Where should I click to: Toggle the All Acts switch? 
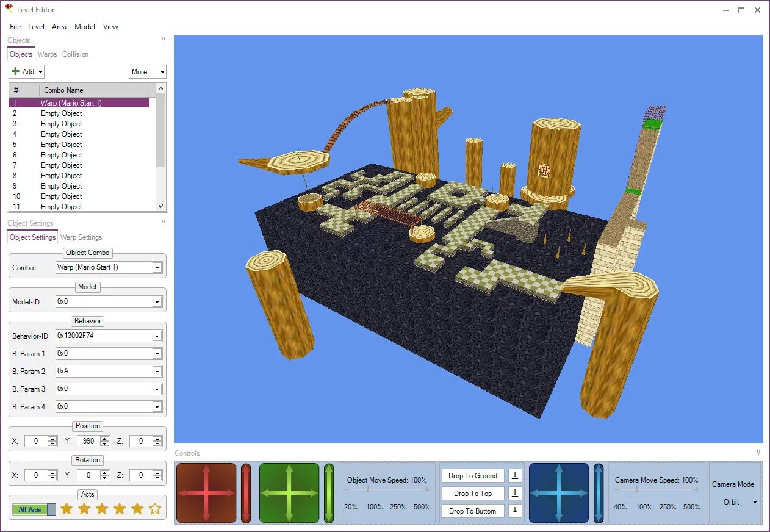click(34, 509)
